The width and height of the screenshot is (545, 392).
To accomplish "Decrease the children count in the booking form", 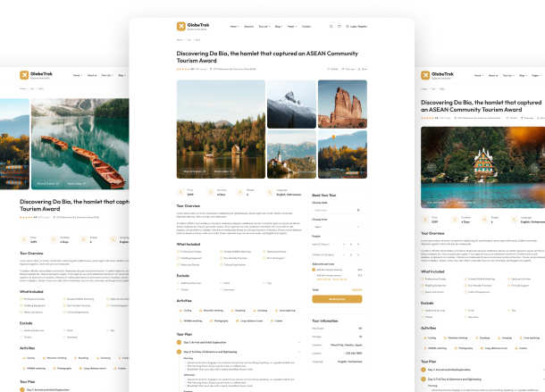I will [x=345, y=254].
